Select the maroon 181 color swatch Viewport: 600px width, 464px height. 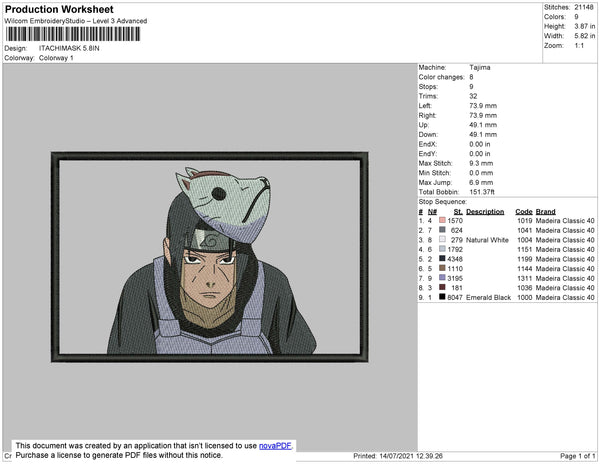(x=442, y=287)
